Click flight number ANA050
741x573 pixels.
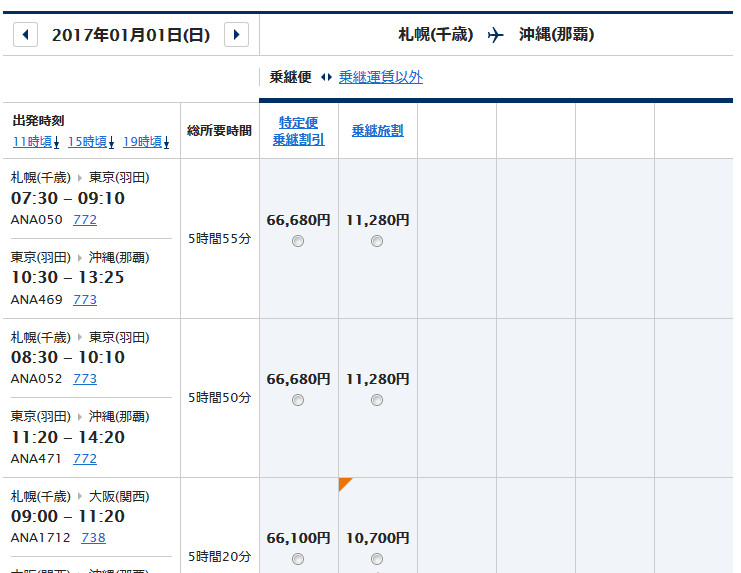click(37, 220)
